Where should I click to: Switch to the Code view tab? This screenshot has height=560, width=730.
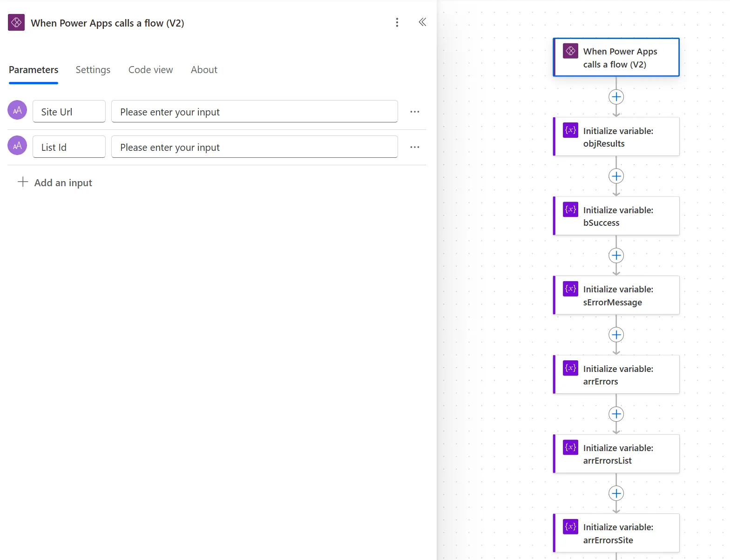pyautogui.click(x=150, y=70)
